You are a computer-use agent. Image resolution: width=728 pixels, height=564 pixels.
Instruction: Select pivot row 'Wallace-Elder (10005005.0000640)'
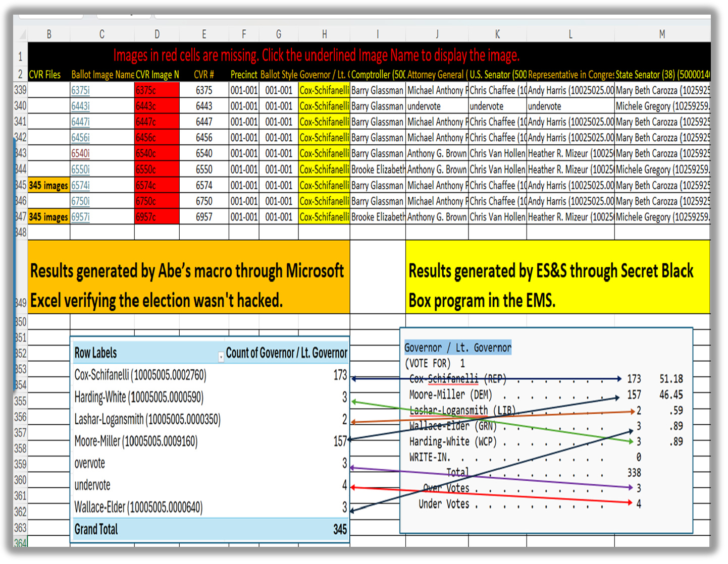click(211, 507)
